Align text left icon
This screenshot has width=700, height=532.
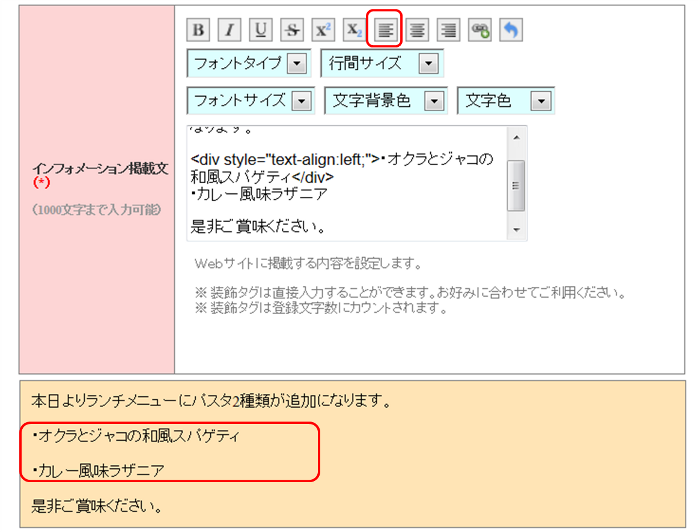(386, 30)
